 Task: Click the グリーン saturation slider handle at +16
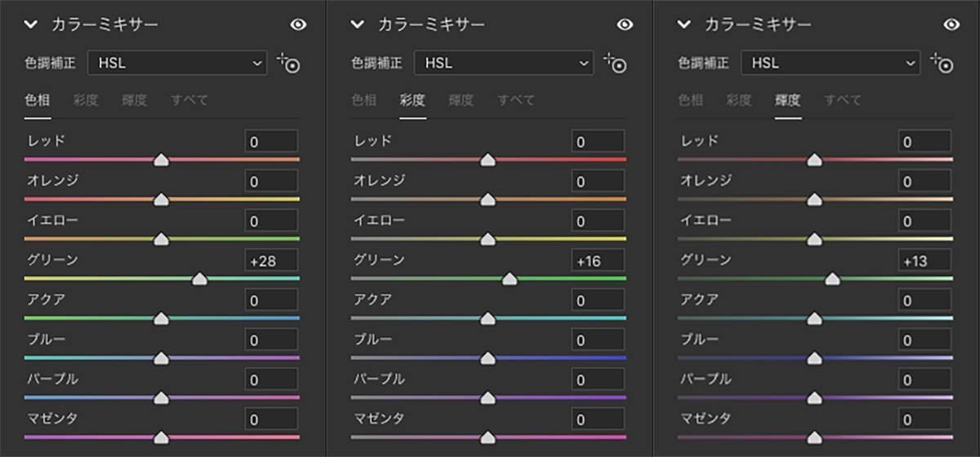[x=510, y=279]
